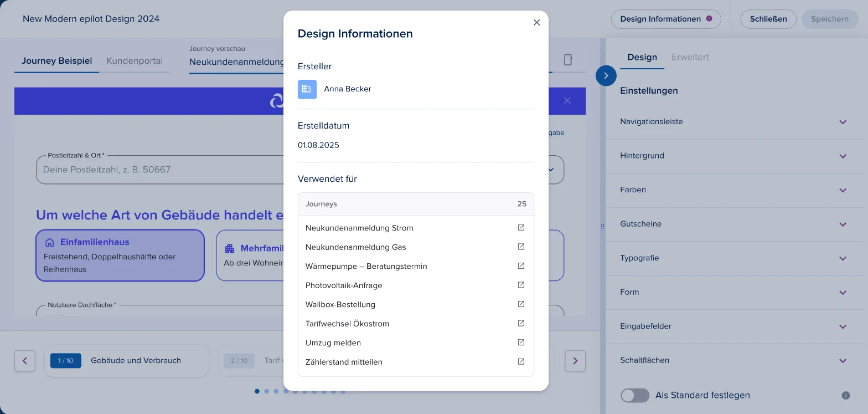This screenshot has width=868, height=414.
Task: Open Neukundenanmeldung Strom external link icon
Action: pyautogui.click(x=521, y=228)
